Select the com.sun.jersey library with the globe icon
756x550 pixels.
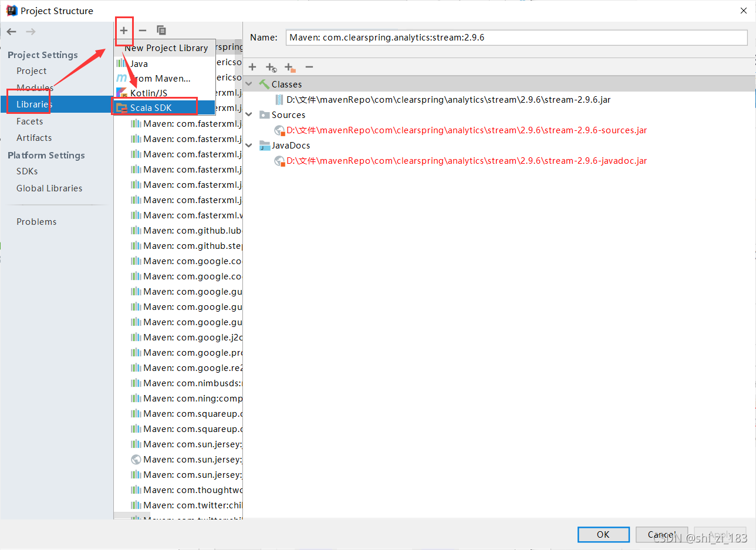tap(187, 460)
